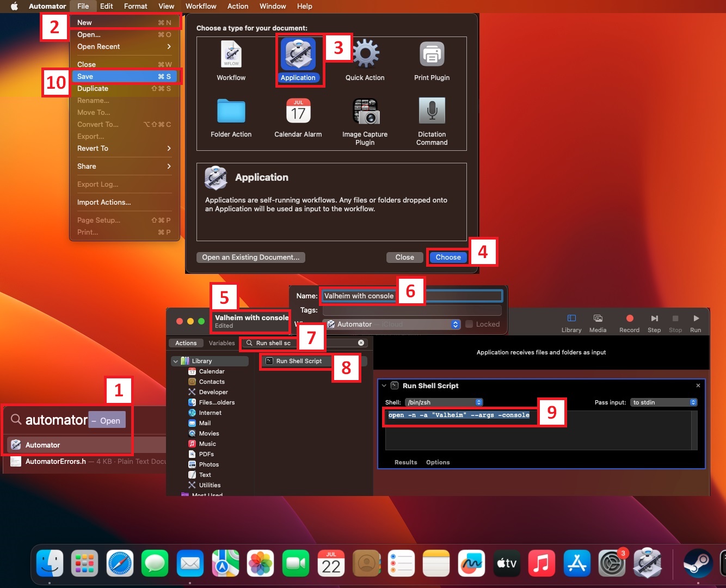Select the Application document type icon
This screenshot has height=588, width=726.
click(x=298, y=54)
